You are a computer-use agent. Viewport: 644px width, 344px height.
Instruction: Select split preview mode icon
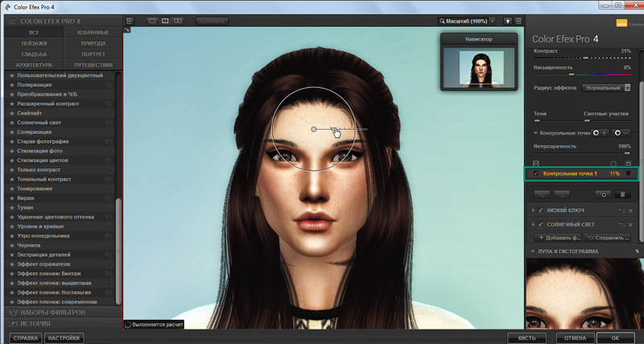tap(165, 21)
